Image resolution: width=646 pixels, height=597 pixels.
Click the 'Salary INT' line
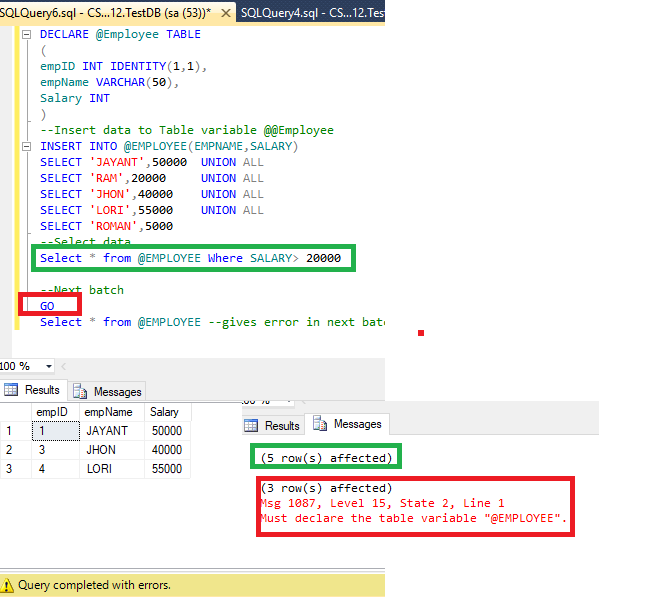(75, 98)
